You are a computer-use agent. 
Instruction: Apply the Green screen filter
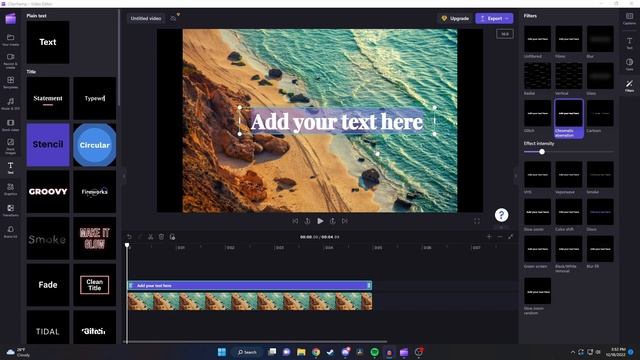point(538,249)
